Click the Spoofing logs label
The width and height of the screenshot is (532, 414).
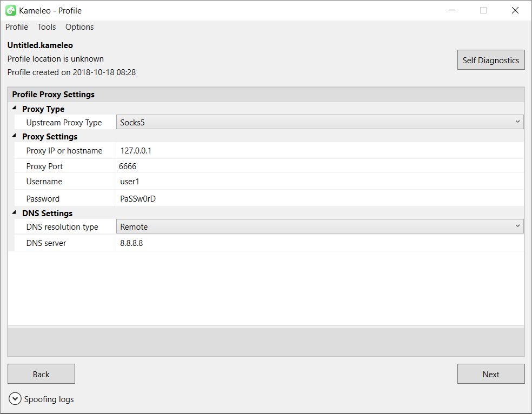49,399
